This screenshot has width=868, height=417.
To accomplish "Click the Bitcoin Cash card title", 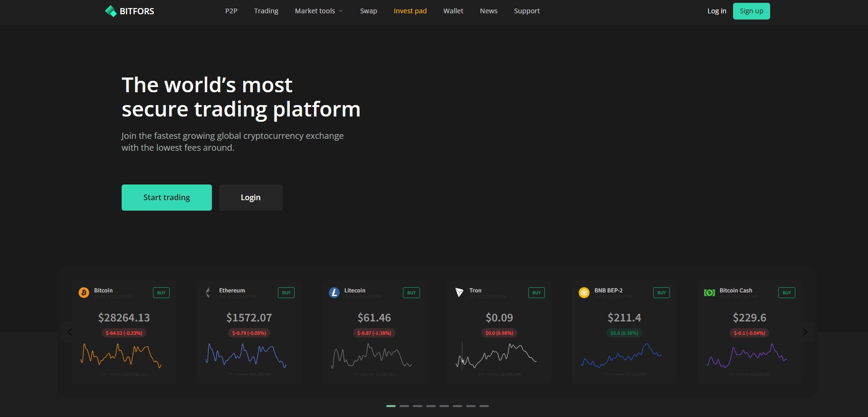I will pos(736,290).
